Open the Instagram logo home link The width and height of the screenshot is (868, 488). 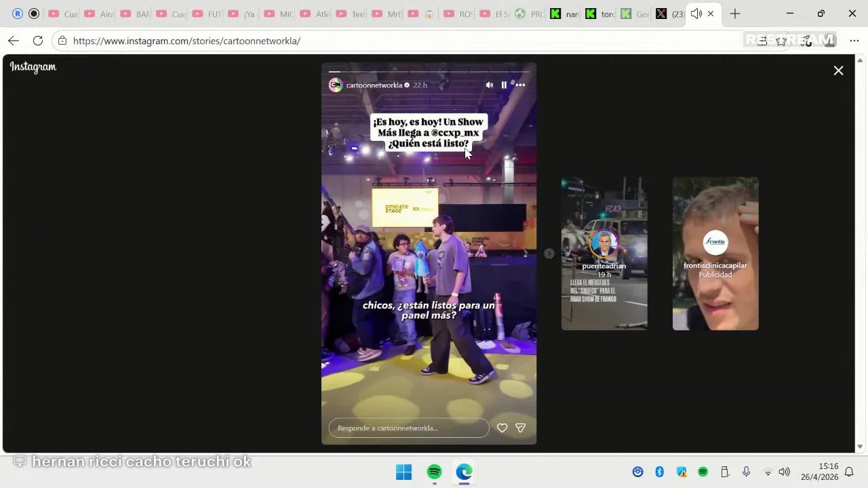pos(33,66)
